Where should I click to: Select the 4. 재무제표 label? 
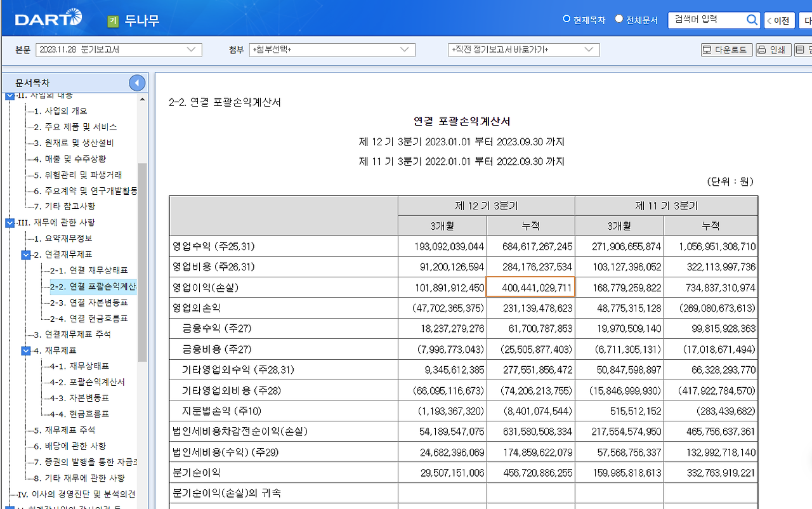tap(55, 350)
